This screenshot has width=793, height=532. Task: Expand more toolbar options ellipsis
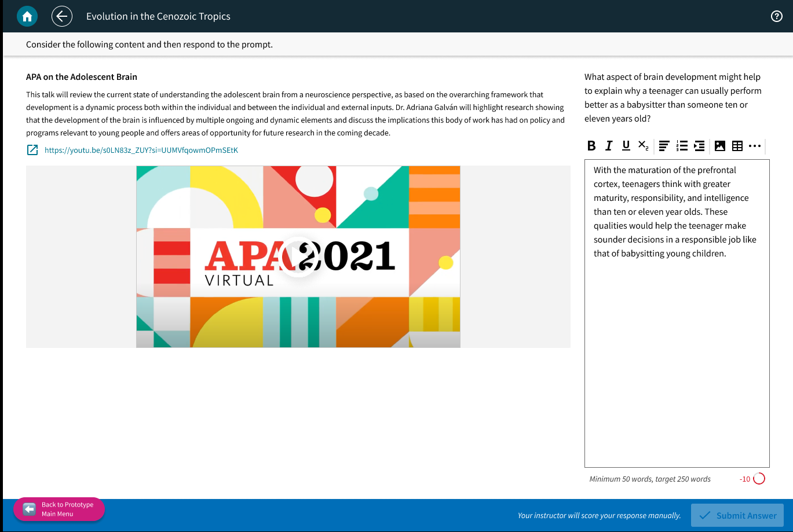[x=754, y=146]
